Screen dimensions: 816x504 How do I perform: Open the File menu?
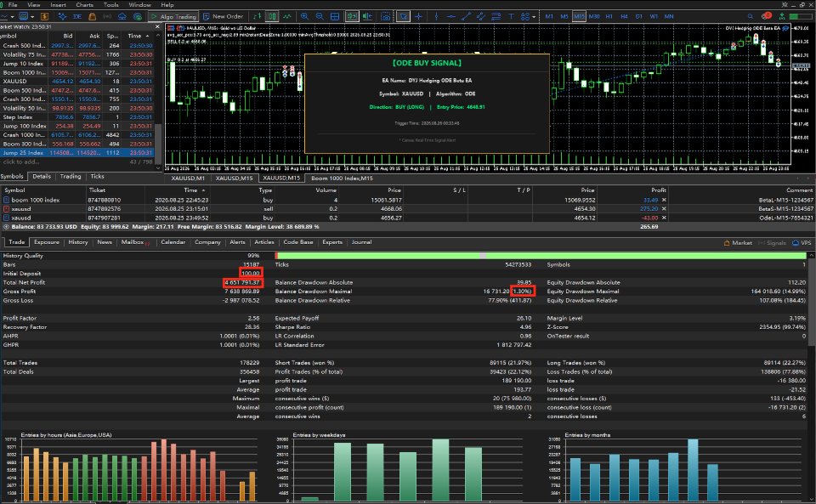point(13,5)
